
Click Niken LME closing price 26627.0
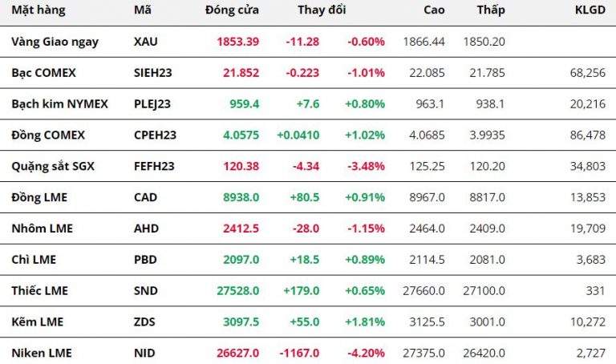(x=237, y=353)
